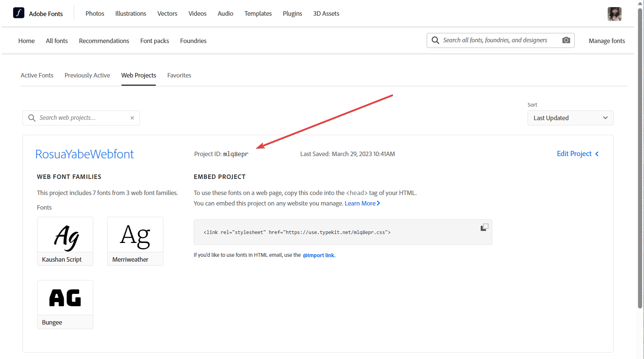The image size is (644, 359).
Task: Open Font packs page
Action: click(x=155, y=41)
